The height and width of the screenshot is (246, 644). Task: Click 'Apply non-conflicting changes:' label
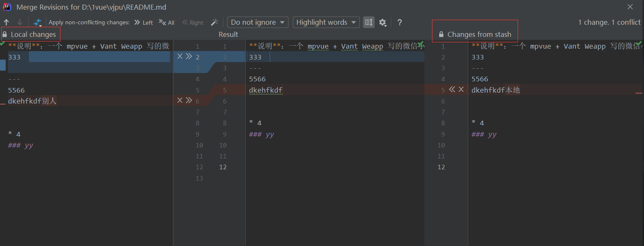click(x=89, y=23)
